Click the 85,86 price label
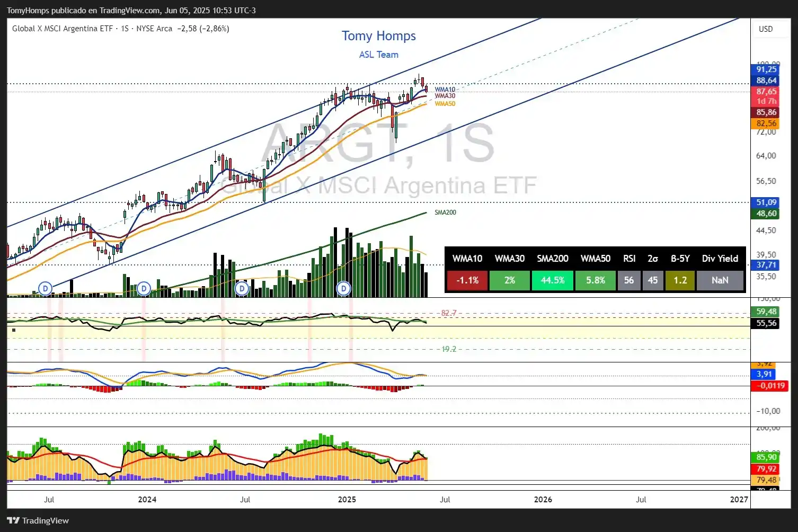This screenshot has height=532, width=798. tap(766, 112)
